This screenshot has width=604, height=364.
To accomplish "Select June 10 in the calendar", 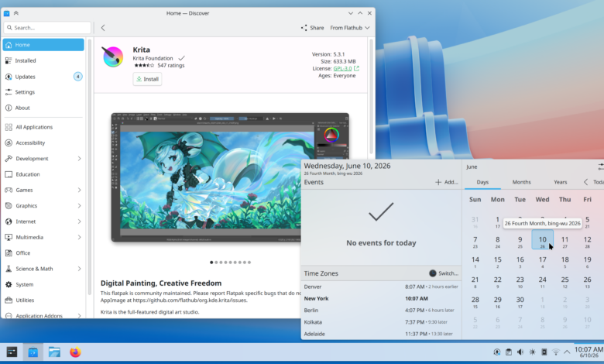I will tap(542, 239).
